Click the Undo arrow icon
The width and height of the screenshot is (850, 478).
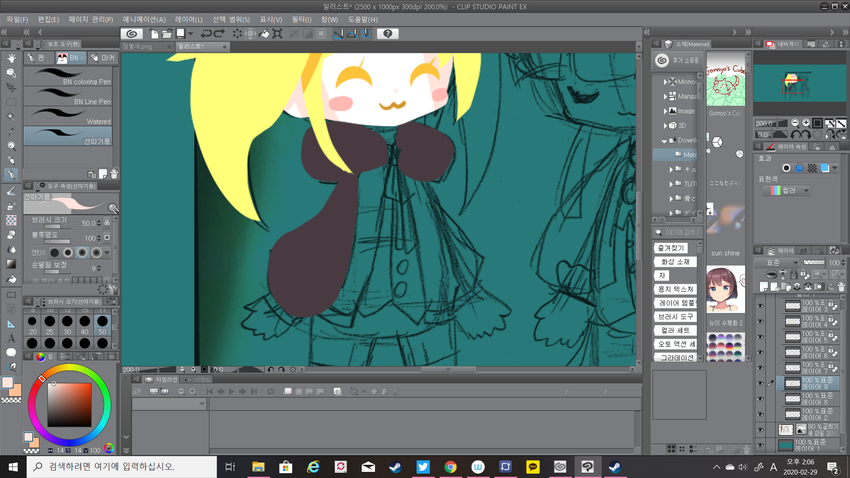(x=206, y=34)
